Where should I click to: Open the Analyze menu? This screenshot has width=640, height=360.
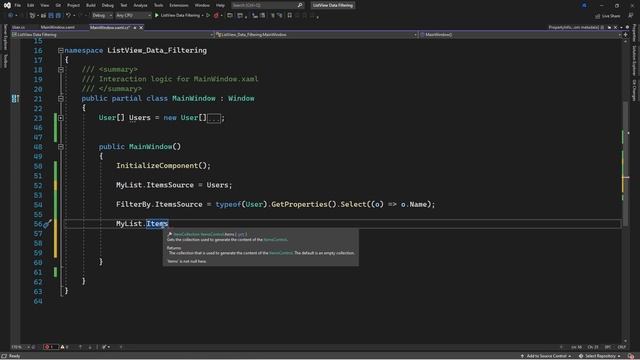140,5
